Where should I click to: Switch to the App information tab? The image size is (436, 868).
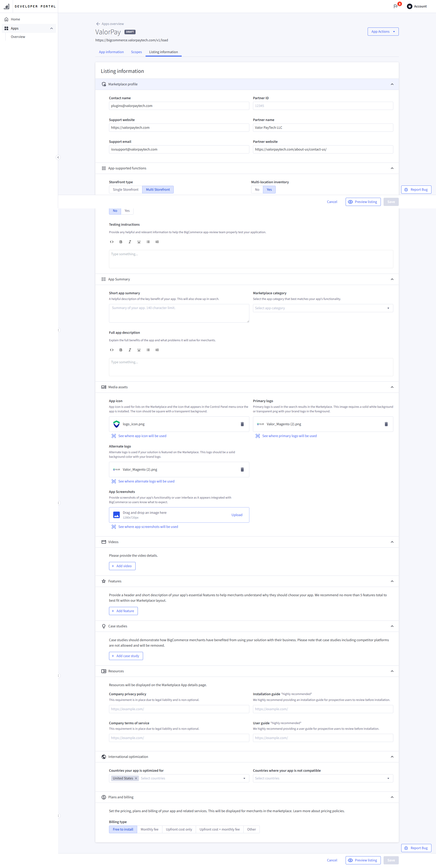coord(111,52)
